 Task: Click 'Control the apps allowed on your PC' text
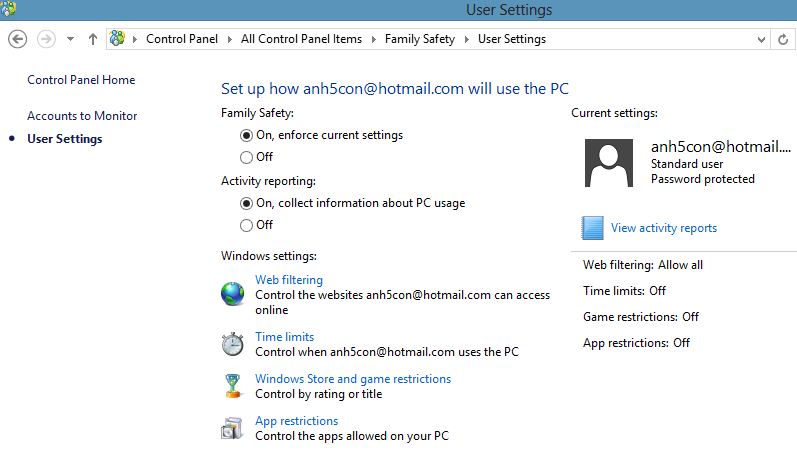coord(352,436)
